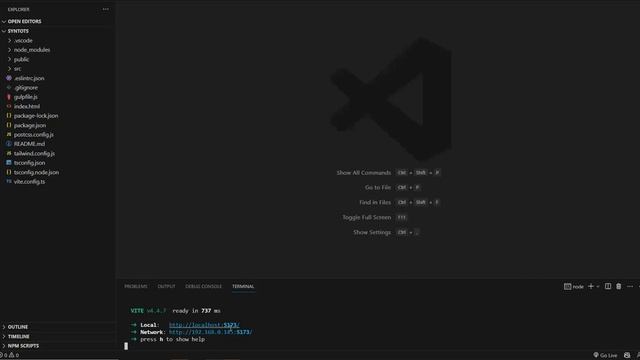The height and width of the screenshot is (360, 640).
Task: Open the .eslintrc.json file
Action: coord(29,78)
